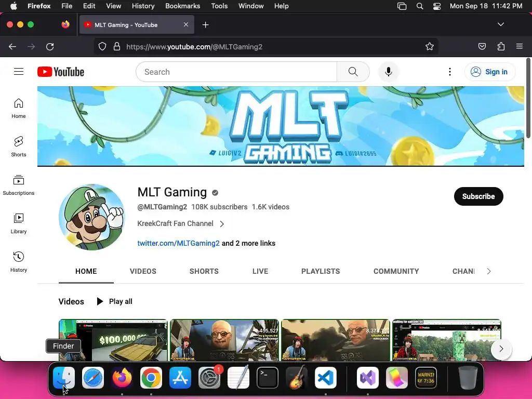Open the File menu
532x399 pixels.
coord(67,6)
